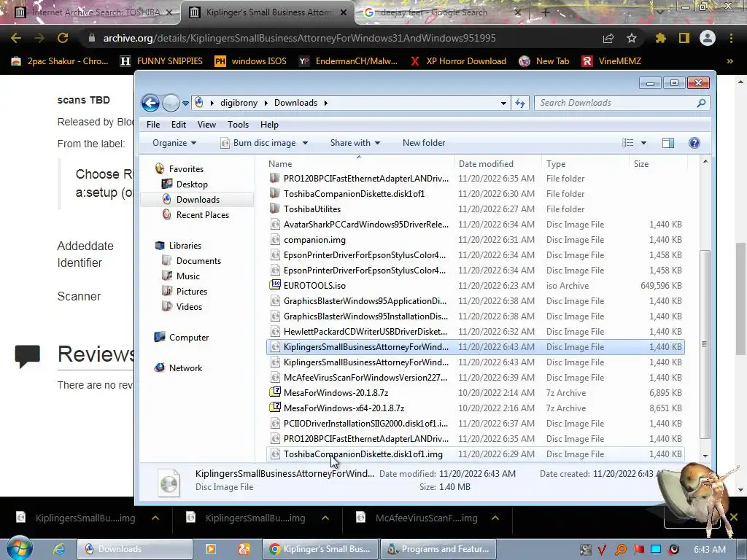Image resolution: width=747 pixels, height=560 pixels.
Task: Click the file list vertical scrollbar
Action: click(705, 344)
